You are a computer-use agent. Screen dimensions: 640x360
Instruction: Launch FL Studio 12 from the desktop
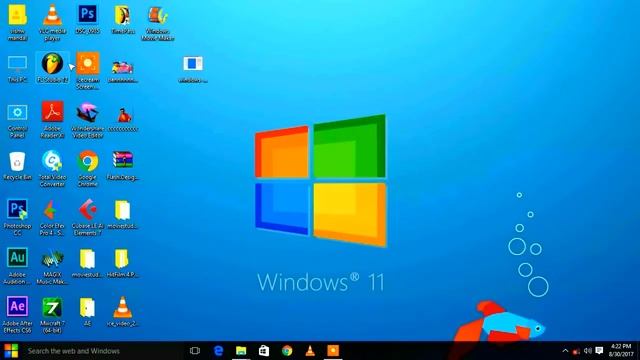point(53,68)
